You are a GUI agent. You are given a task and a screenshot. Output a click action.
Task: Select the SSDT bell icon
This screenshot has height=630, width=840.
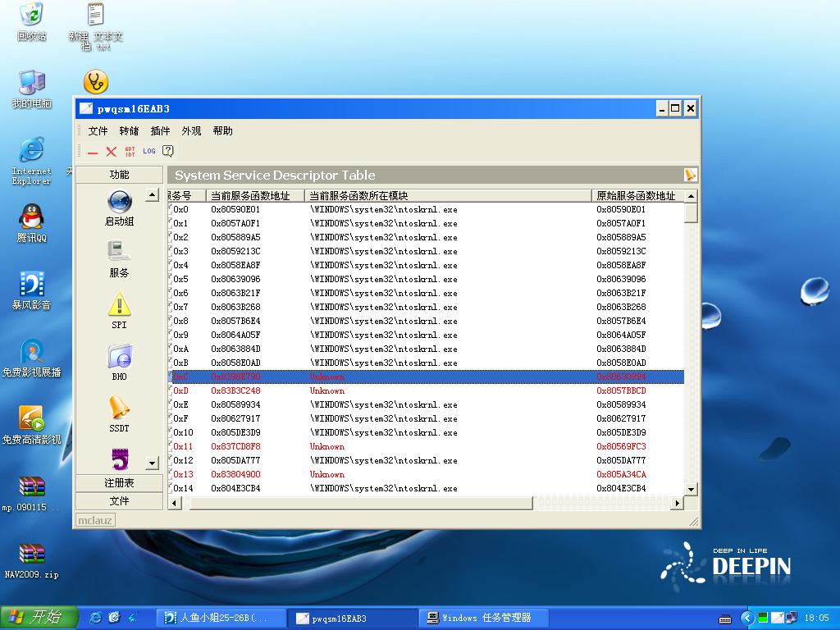point(119,413)
